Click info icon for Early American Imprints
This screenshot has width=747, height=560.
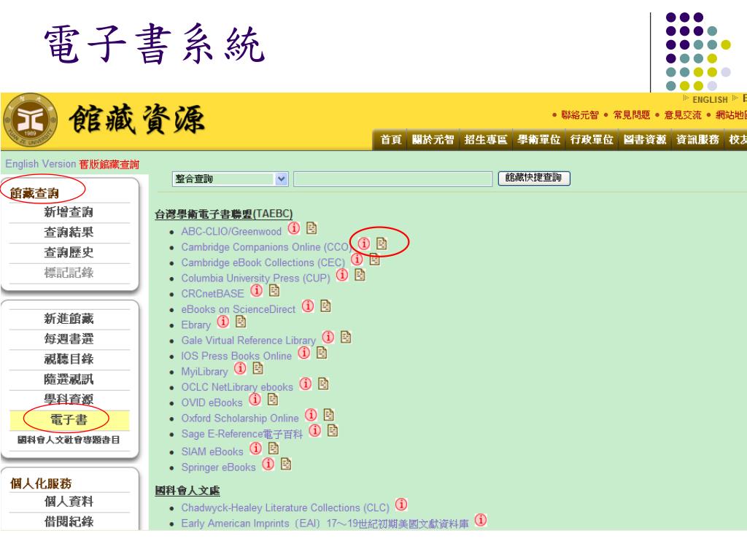pos(481,520)
